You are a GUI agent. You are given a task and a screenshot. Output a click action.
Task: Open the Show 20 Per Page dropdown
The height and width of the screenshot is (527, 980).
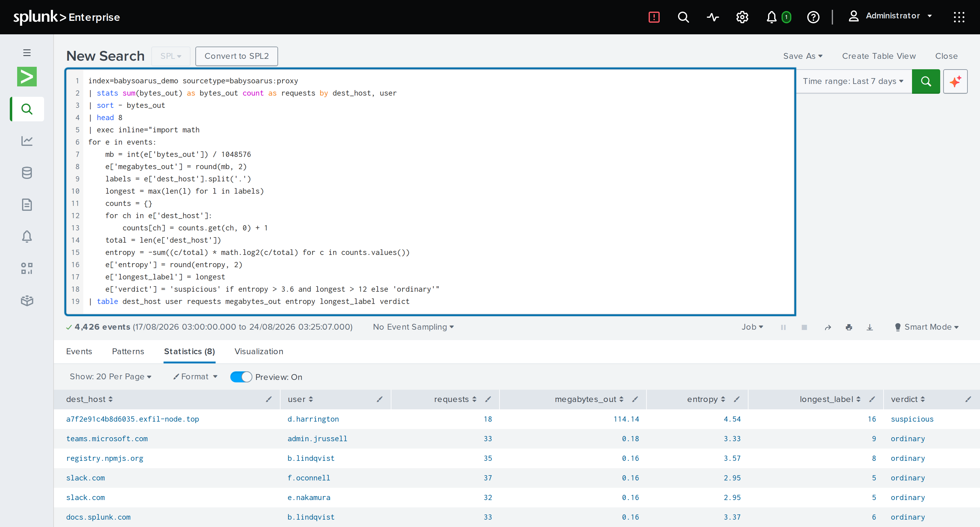[110, 376]
